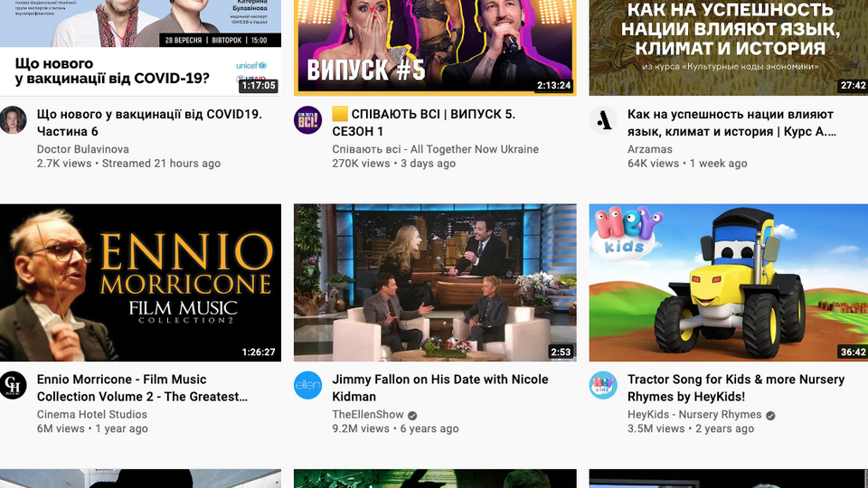868x488 pixels.
Task: Click '3.5M views • 2 years ago' text
Action: (x=690, y=428)
